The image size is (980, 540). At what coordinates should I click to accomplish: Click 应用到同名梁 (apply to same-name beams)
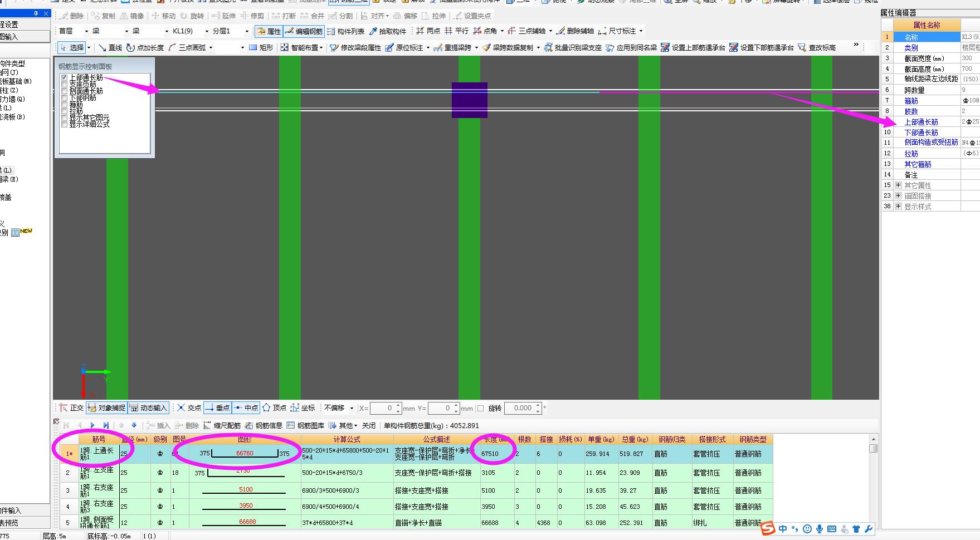[632, 47]
